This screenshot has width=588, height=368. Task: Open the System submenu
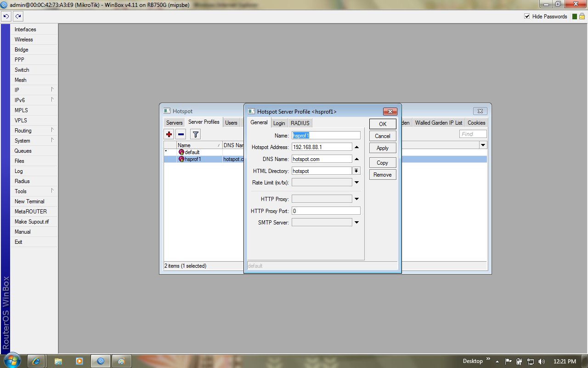[x=34, y=141]
